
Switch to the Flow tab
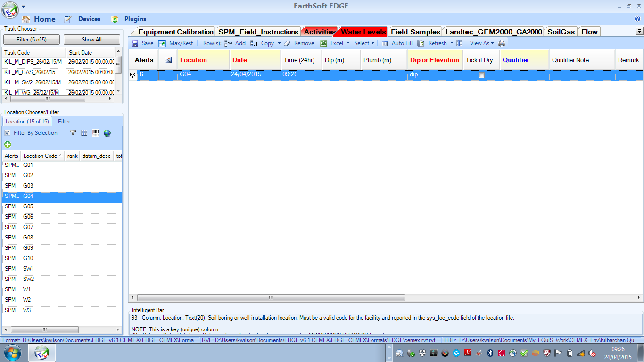(589, 32)
